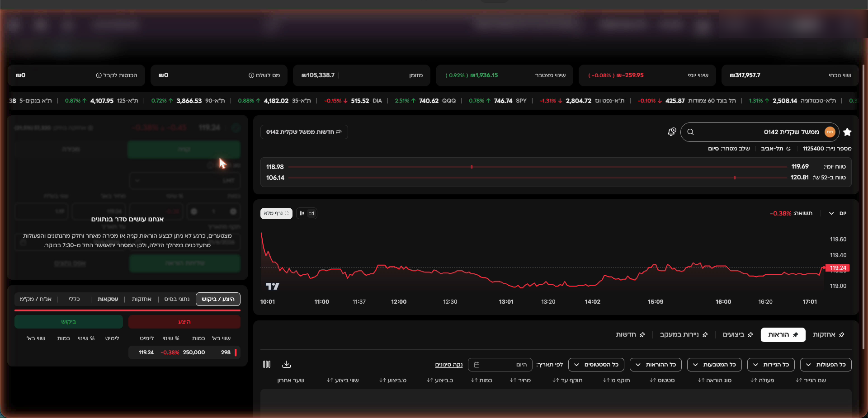Click the offer row with 250,000 quantity
Viewport: 868px width, 418px height.
tap(184, 352)
